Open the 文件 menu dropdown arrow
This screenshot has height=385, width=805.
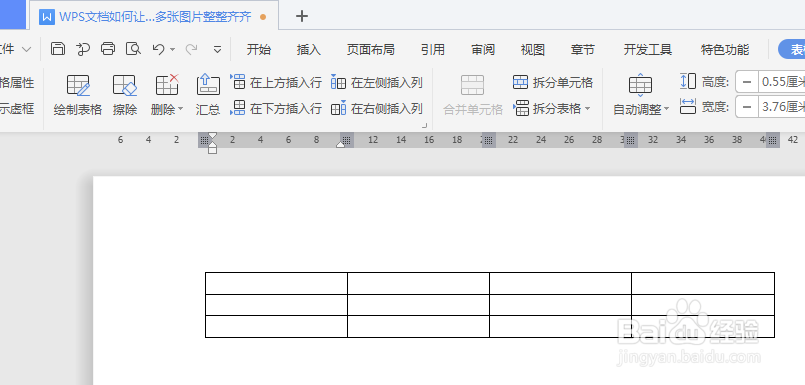coord(26,49)
